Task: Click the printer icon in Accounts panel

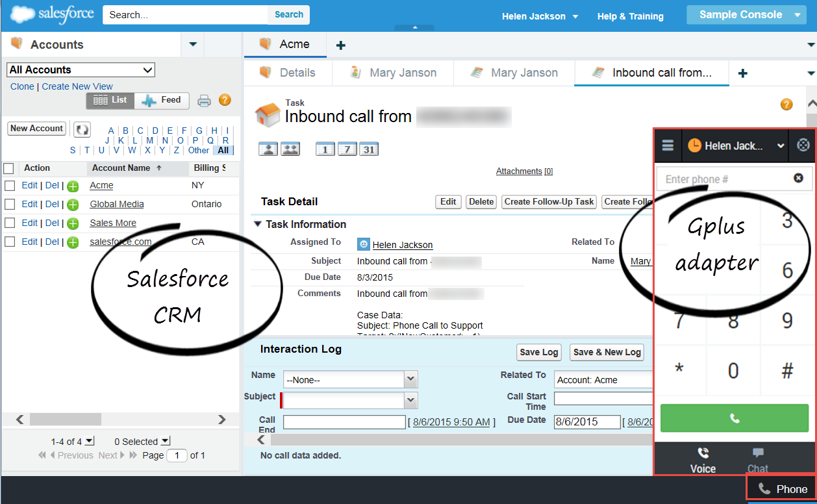Action: pos(204,101)
